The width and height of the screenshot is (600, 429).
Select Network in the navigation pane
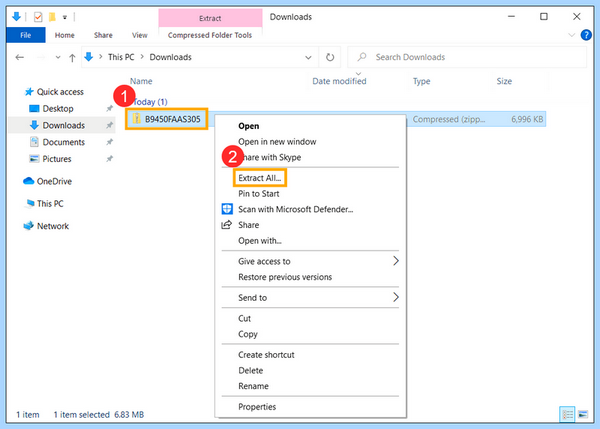click(53, 226)
